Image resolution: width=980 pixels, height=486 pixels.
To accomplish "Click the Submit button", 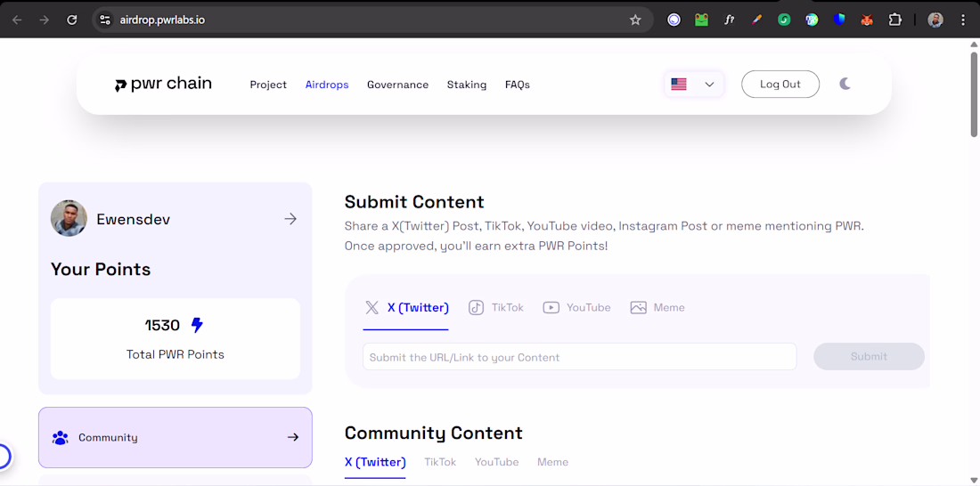I will pyautogui.click(x=869, y=357).
